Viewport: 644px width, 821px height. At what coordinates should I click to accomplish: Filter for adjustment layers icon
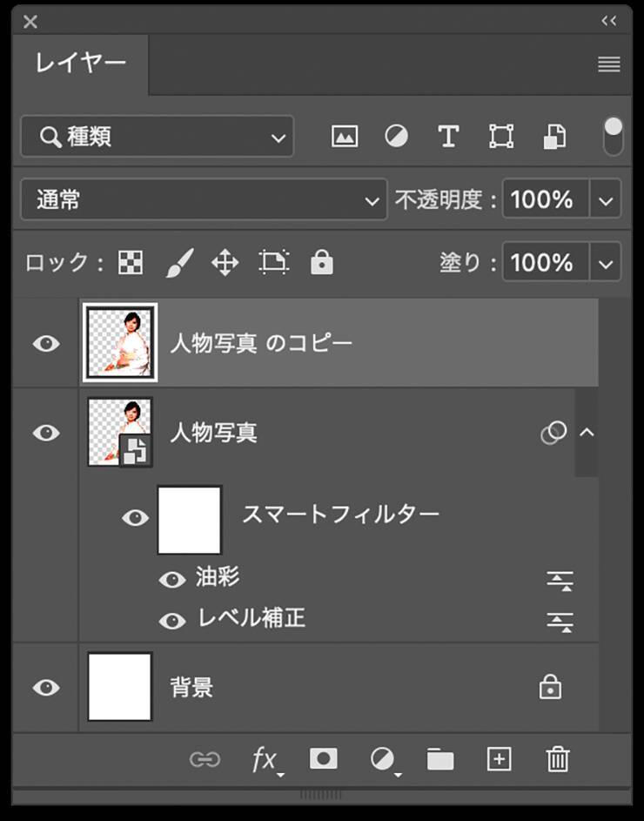pyautogui.click(x=397, y=137)
